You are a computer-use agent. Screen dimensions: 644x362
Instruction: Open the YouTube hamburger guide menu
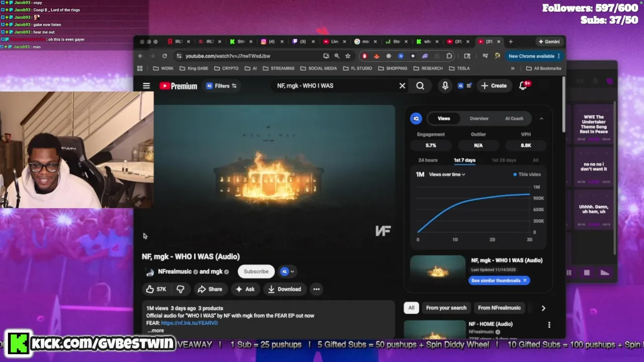pyautogui.click(x=146, y=86)
